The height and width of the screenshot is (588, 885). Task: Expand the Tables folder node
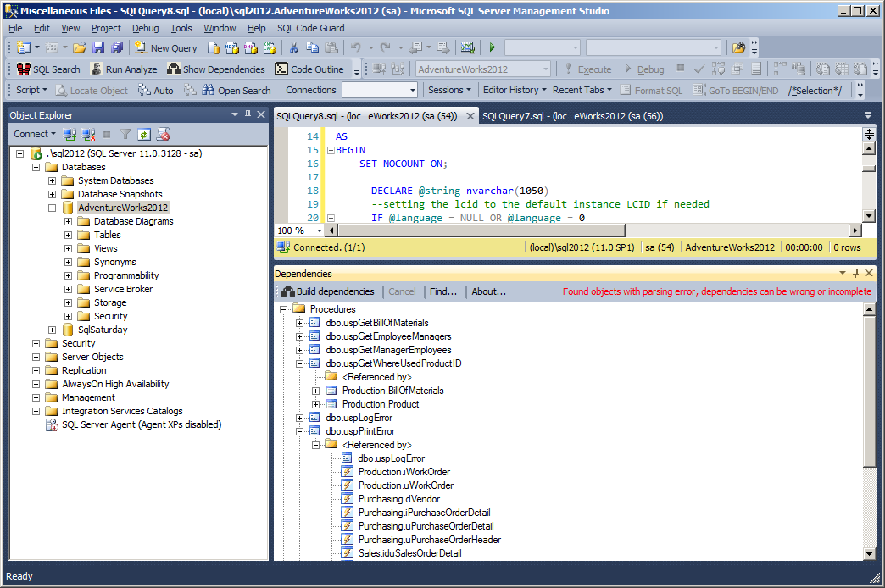[x=69, y=235]
